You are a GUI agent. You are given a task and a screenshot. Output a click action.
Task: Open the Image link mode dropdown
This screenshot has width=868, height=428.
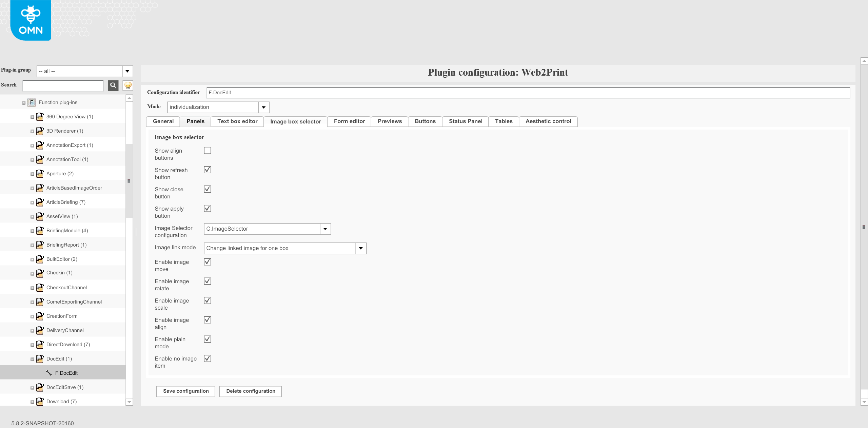360,248
